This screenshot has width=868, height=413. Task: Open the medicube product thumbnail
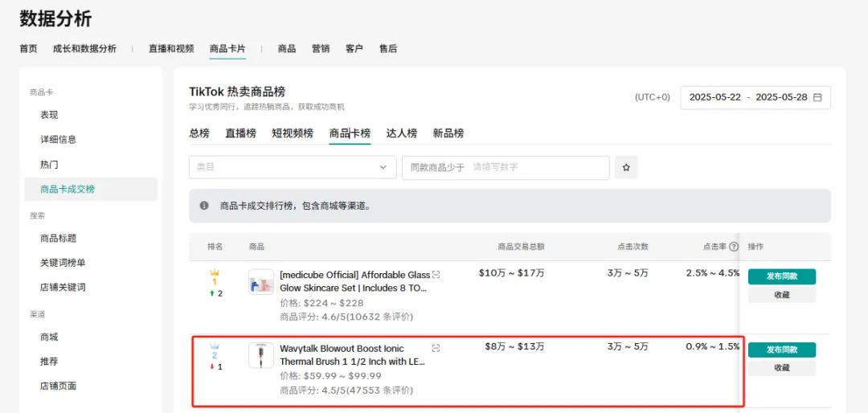[x=261, y=282]
